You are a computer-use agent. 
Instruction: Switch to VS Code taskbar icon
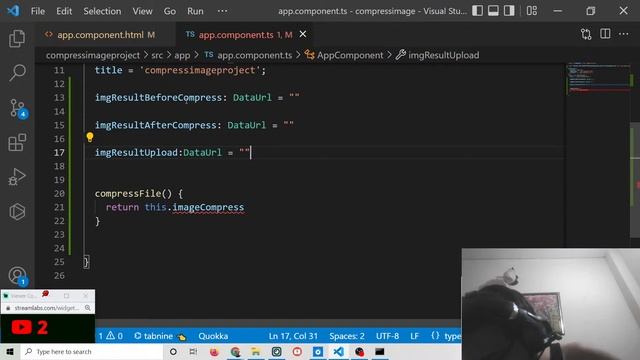click(x=338, y=351)
